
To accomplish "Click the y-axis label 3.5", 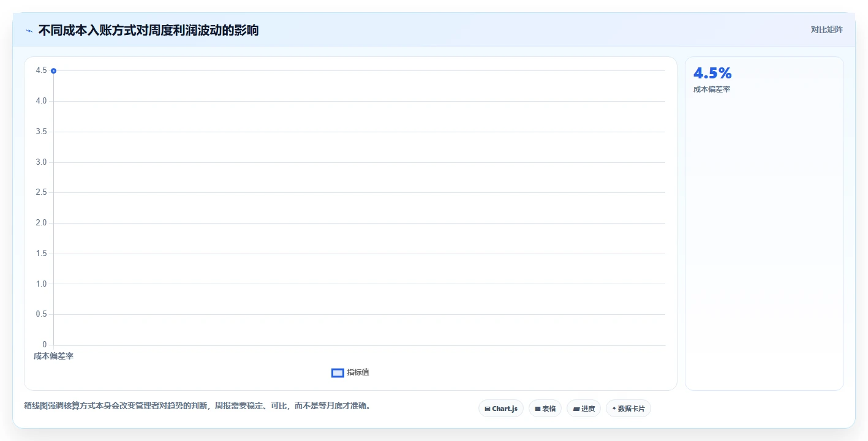I will point(41,132).
